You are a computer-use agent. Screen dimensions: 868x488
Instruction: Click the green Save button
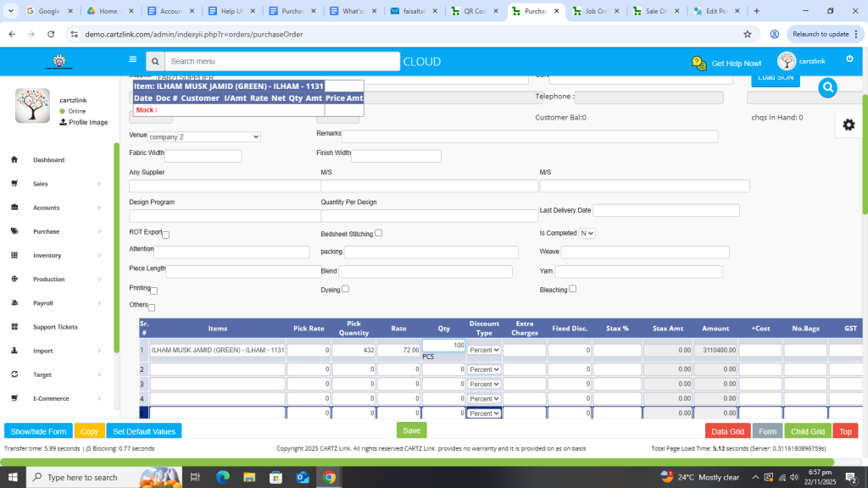click(411, 430)
